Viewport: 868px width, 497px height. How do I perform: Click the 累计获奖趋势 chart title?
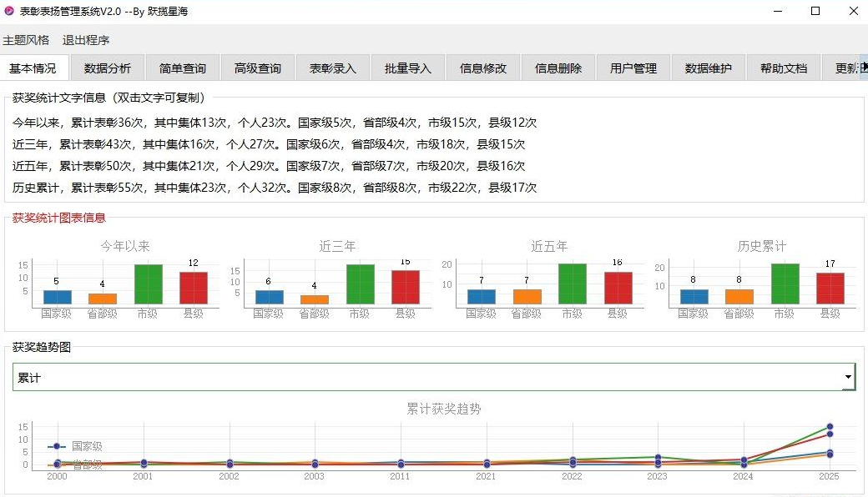point(444,409)
